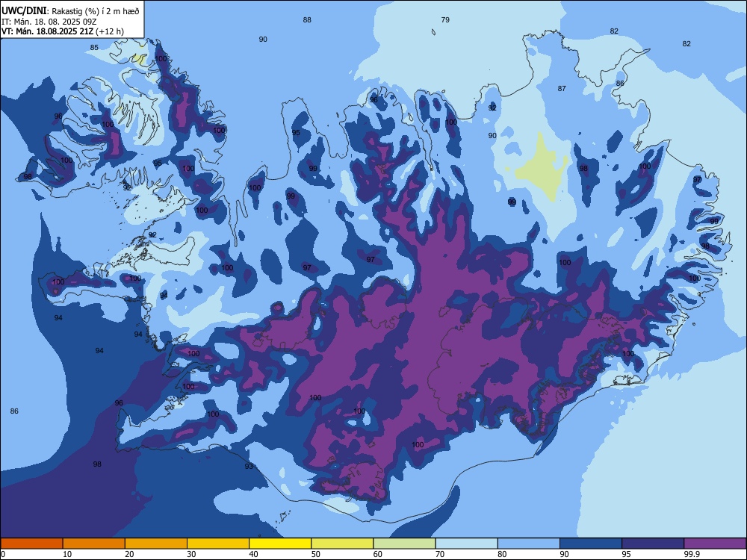The height and width of the screenshot is (560, 747).
Task: Click the humidity value 93 on the map
Action: coord(249,466)
